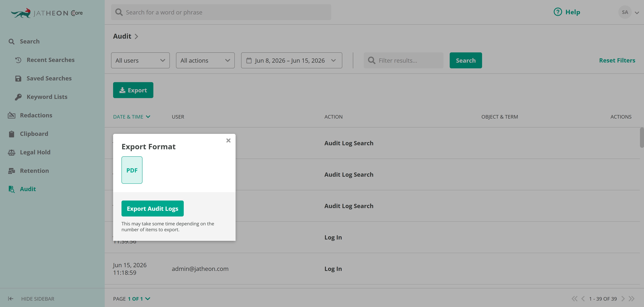The height and width of the screenshot is (307, 644).
Task: Open the Help question-mark icon
Action: tap(557, 12)
